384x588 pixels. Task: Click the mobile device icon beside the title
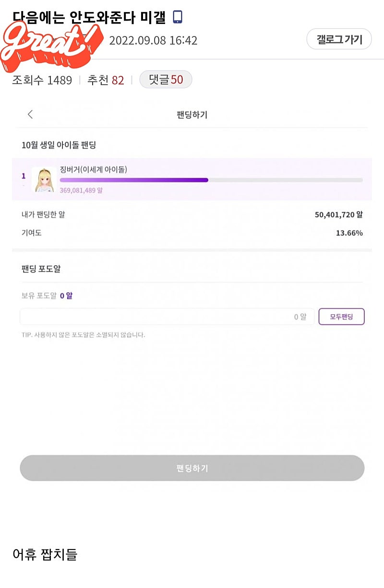(x=178, y=17)
